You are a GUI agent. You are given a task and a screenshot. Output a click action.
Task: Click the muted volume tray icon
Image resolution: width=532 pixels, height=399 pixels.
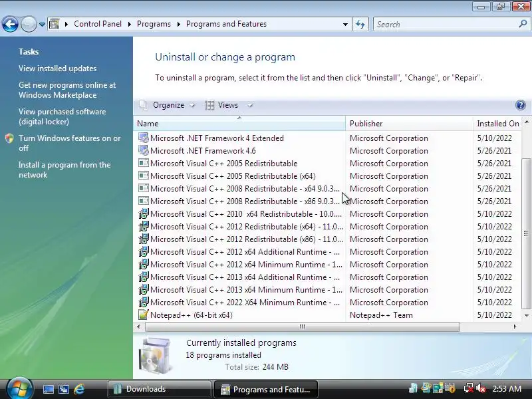pyautogui.click(x=481, y=388)
